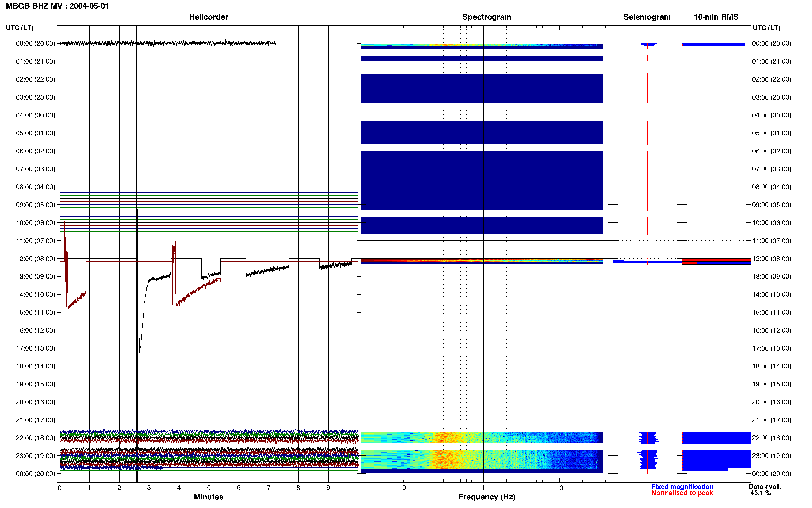Click the 'Helicorder' panel heading
This screenshot has height=508, width=812.
pyautogui.click(x=209, y=17)
